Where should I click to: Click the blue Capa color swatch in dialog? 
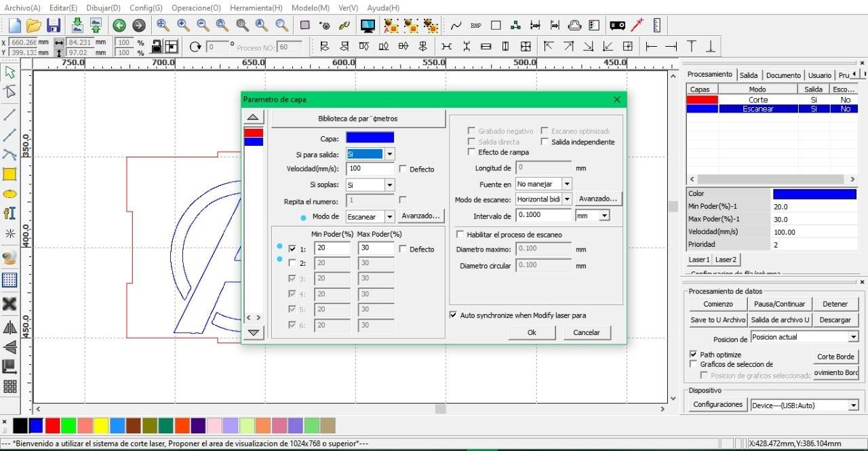coord(370,138)
